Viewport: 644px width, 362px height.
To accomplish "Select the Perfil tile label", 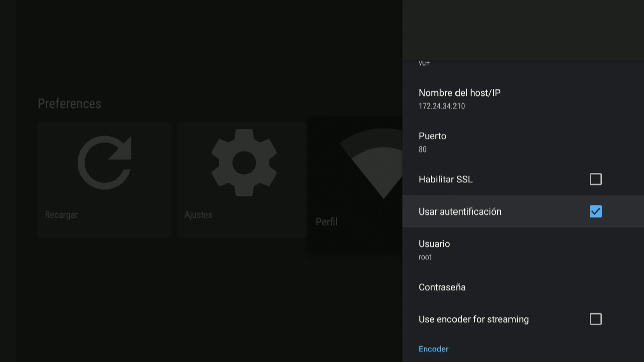I will pyautogui.click(x=327, y=222).
